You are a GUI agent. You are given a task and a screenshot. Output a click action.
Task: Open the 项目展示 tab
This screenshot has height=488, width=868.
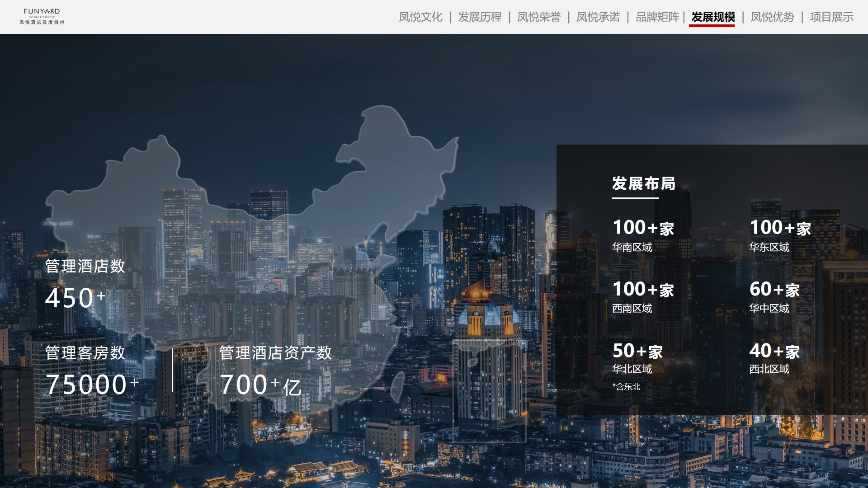coord(831,17)
